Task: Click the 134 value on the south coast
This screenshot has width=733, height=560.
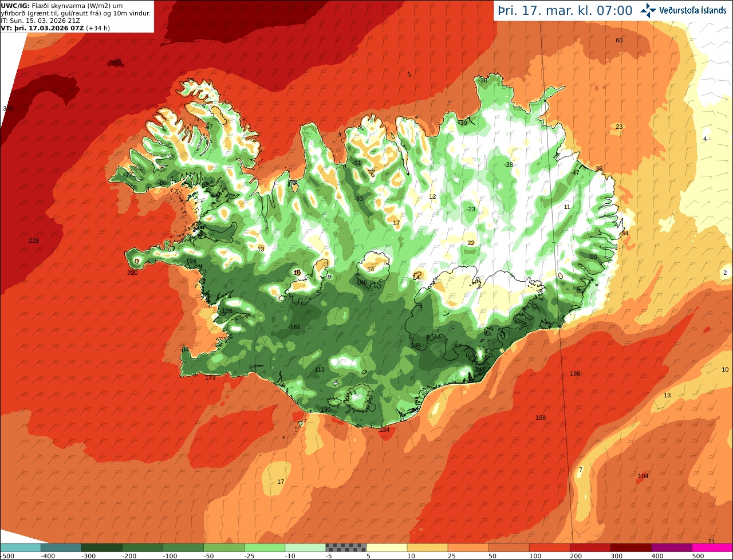Action: click(384, 429)
